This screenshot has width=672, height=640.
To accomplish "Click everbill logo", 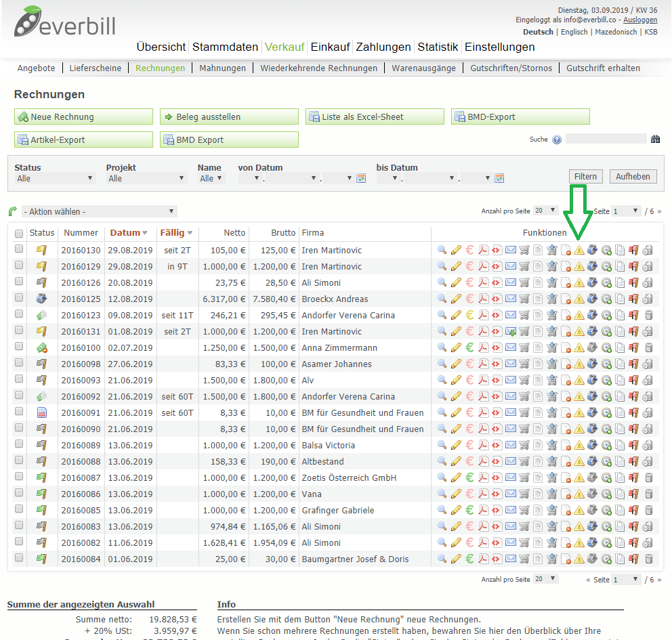I will coord(65,22).
